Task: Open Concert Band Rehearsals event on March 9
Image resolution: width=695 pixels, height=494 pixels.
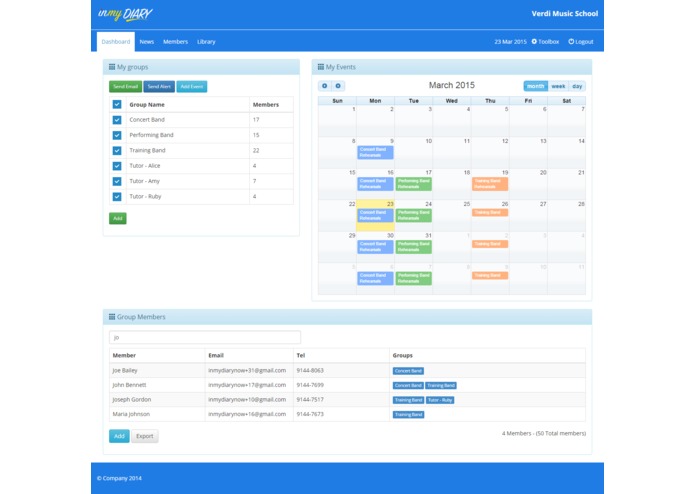Action: point(375,152)
